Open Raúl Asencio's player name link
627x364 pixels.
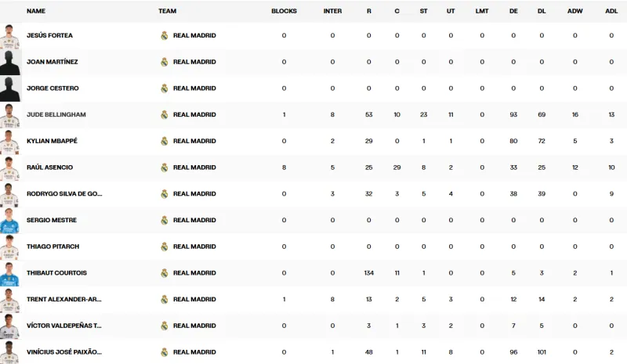(x=49, y=168)
